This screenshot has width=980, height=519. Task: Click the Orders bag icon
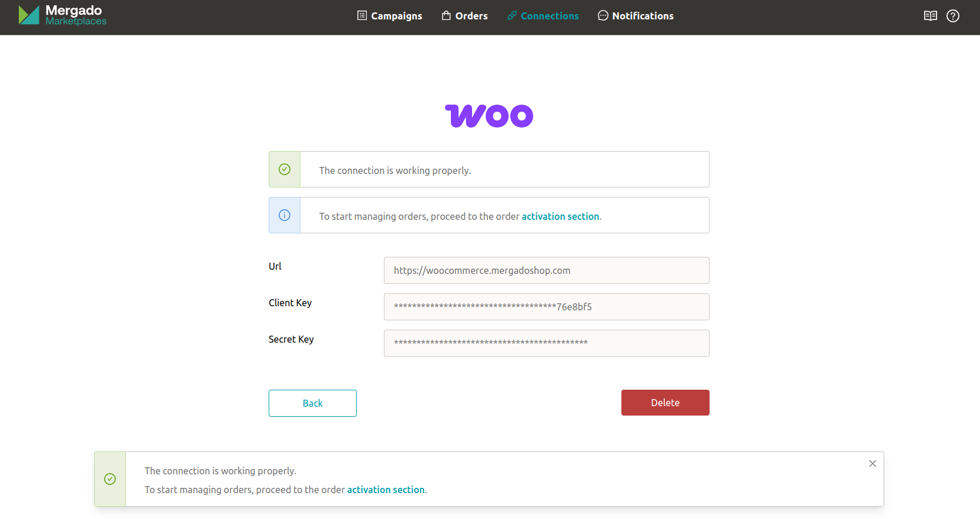[x=446, y=15]
